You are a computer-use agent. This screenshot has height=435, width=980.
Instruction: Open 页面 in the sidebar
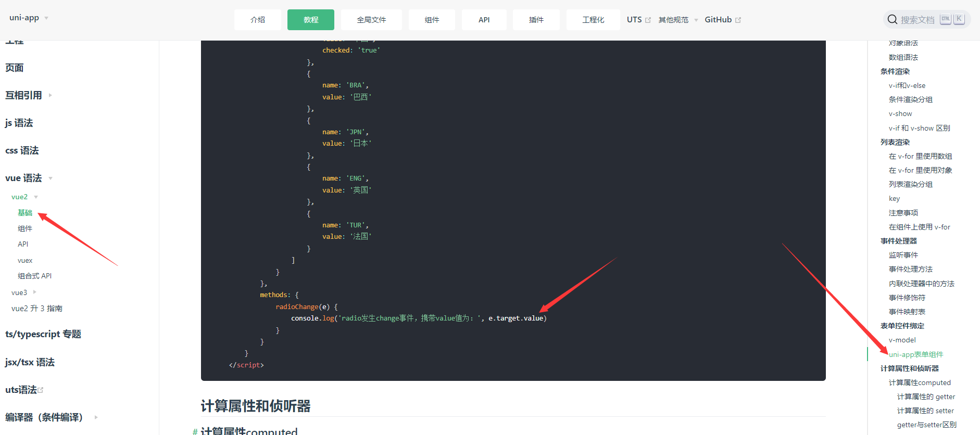(x=15, y=68)
